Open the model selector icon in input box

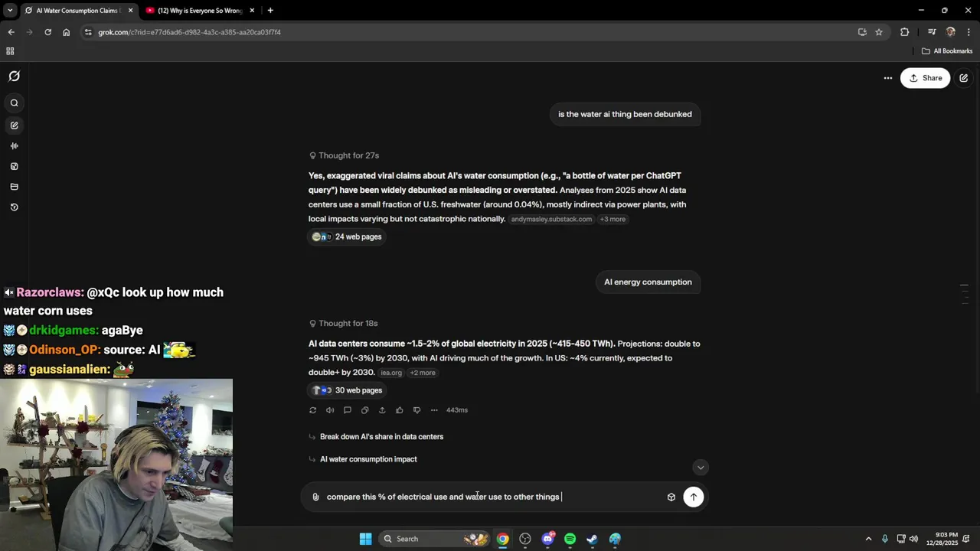click(671, 497)
